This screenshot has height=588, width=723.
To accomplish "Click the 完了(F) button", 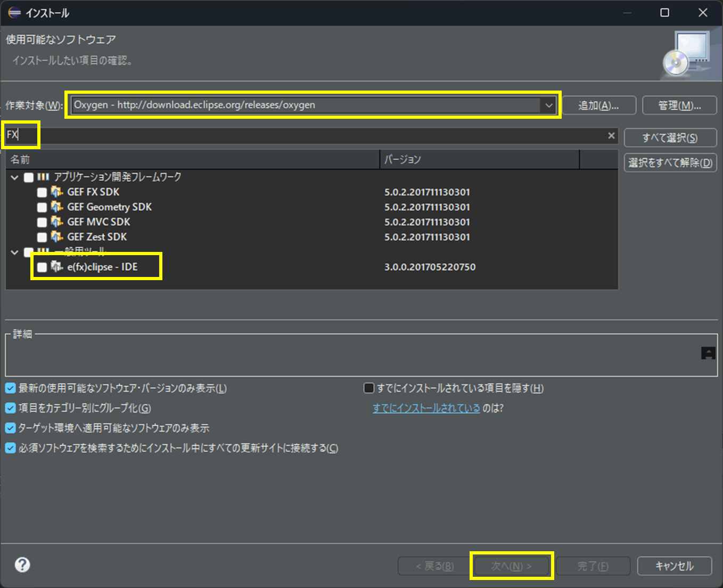I will tap(593, 566).
